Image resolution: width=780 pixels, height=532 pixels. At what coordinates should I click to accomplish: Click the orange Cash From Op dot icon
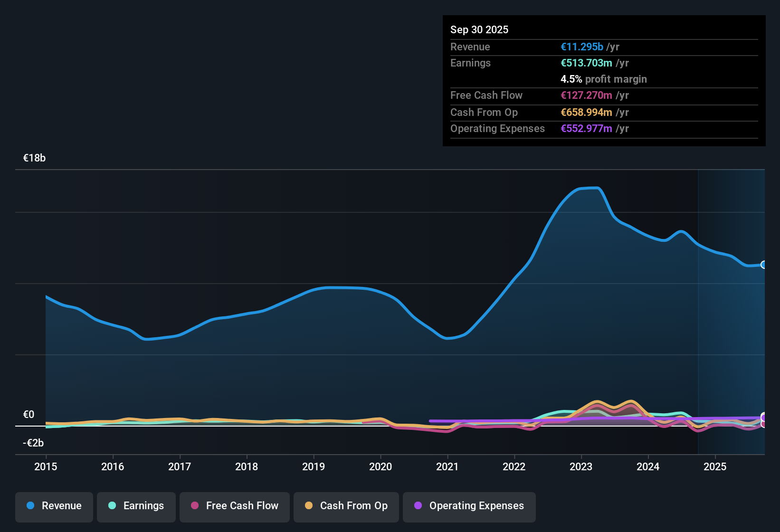point(308,506)
